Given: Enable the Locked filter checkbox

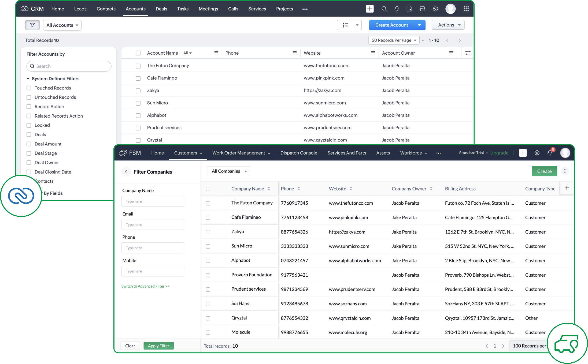Looking at the screenshot, I should pyautogui.click(x=29, y=125).
